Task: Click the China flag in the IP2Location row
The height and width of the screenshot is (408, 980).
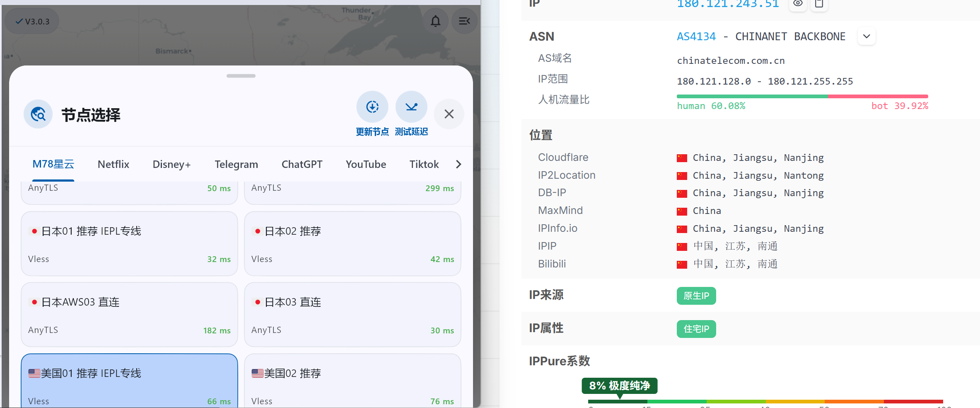Action: click(682, 176)
